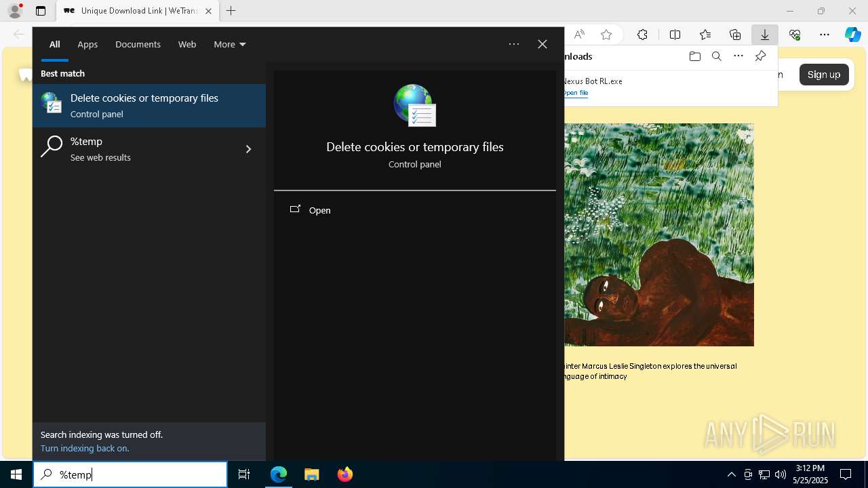Open a new browser tab

coord(231,11)
